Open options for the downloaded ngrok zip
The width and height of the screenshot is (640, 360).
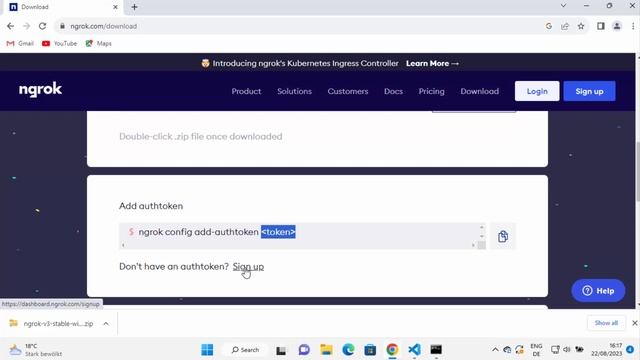[106, 324]
